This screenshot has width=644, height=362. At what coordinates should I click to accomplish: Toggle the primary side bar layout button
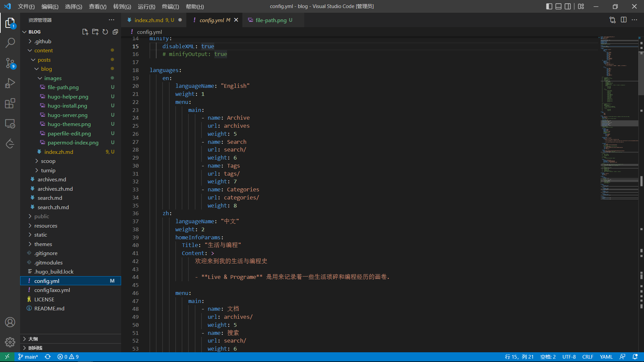[549, 6]
